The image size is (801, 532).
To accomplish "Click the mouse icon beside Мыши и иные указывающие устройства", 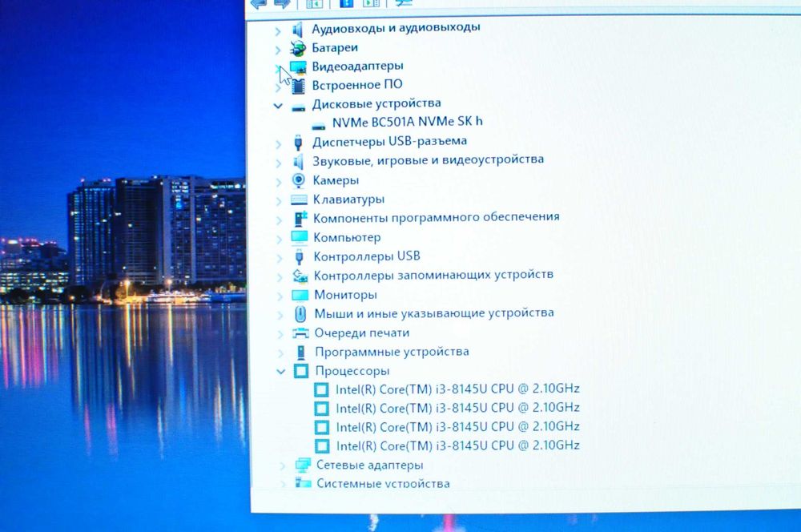I will pyautogui.click(x=300, y=314).
